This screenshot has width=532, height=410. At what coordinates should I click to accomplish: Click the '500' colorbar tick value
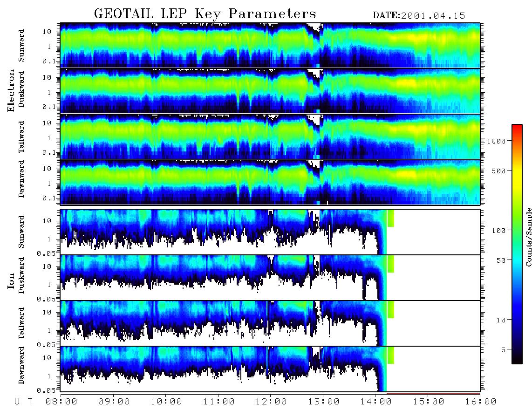[498, 171]
